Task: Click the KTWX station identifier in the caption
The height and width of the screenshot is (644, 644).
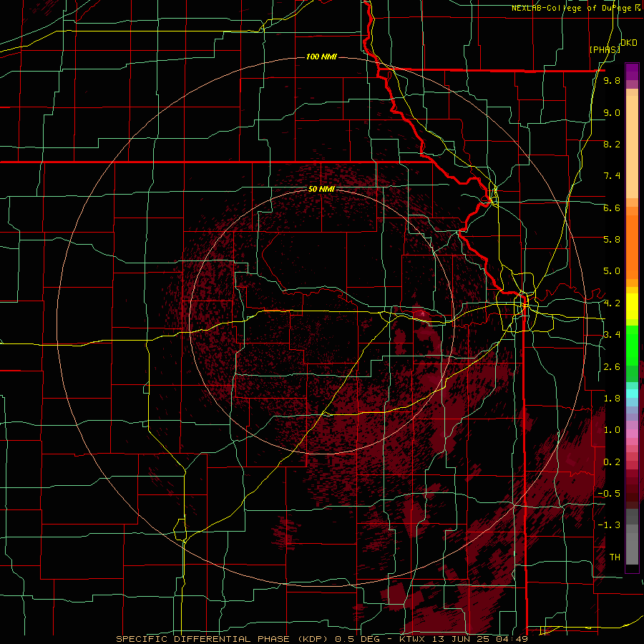Action: tap(412, 639)
